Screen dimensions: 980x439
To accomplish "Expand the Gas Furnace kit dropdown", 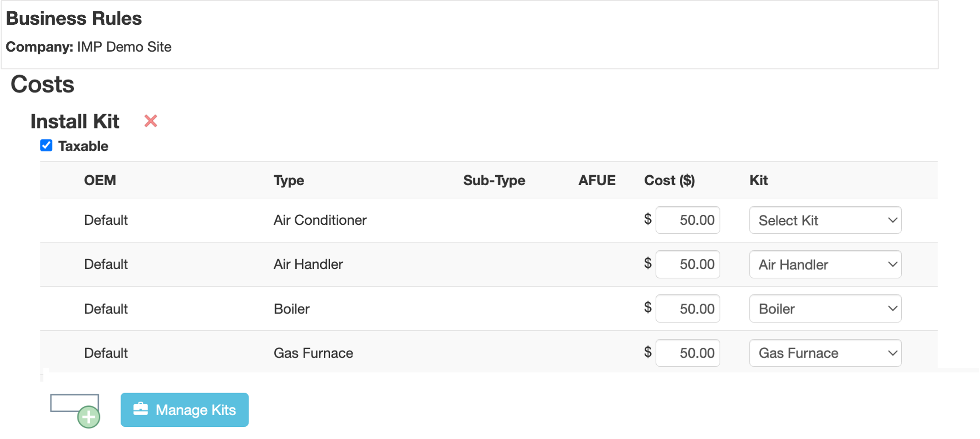I will (825, 353).
